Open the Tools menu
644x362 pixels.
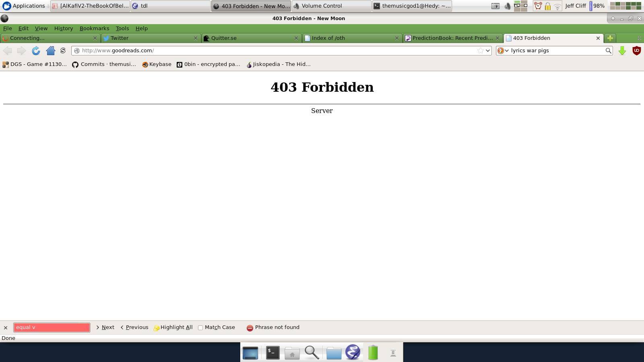122,28
